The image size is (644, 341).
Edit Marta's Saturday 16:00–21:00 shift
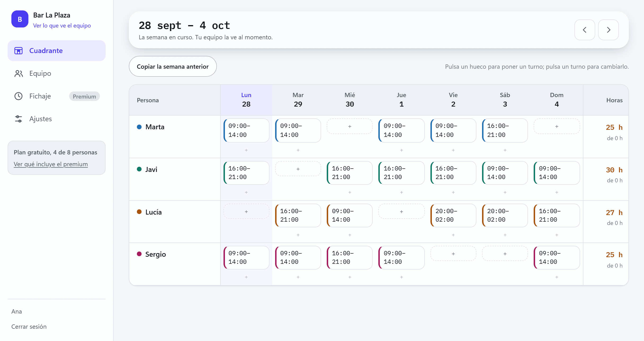pos(505,130)
